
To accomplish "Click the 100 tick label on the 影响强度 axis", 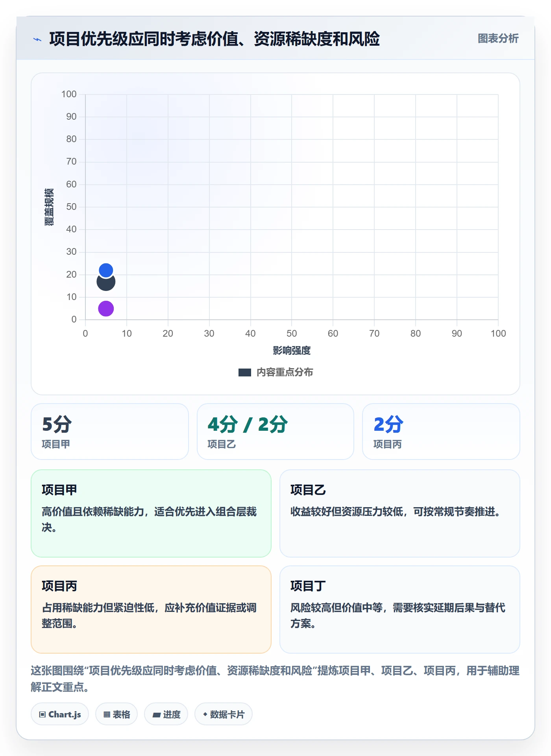I will point(498,334).
